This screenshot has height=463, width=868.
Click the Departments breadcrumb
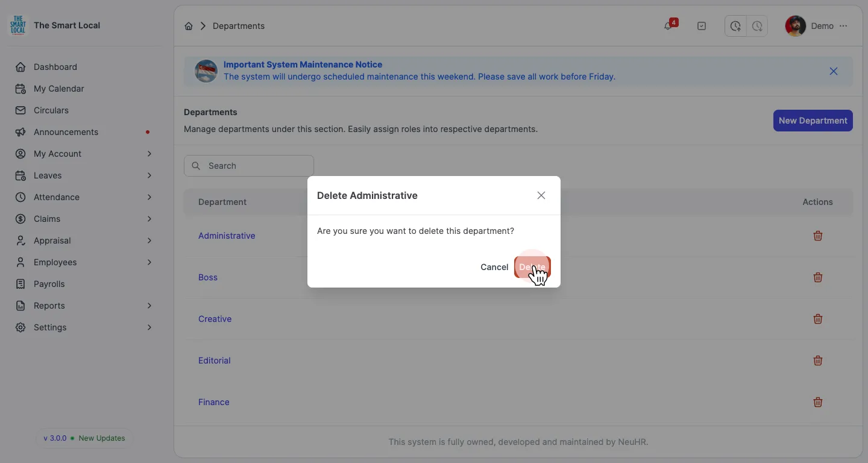coord(239,26)
